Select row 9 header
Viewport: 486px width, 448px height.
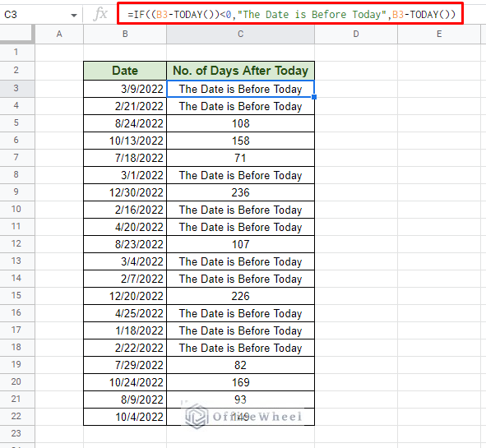click(x=16, y=192)
